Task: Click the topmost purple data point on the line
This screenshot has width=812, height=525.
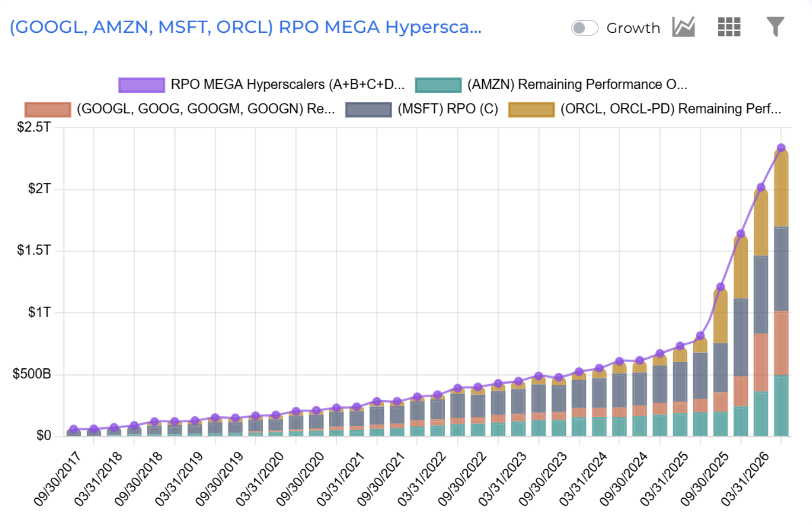Action: [781, 148]
